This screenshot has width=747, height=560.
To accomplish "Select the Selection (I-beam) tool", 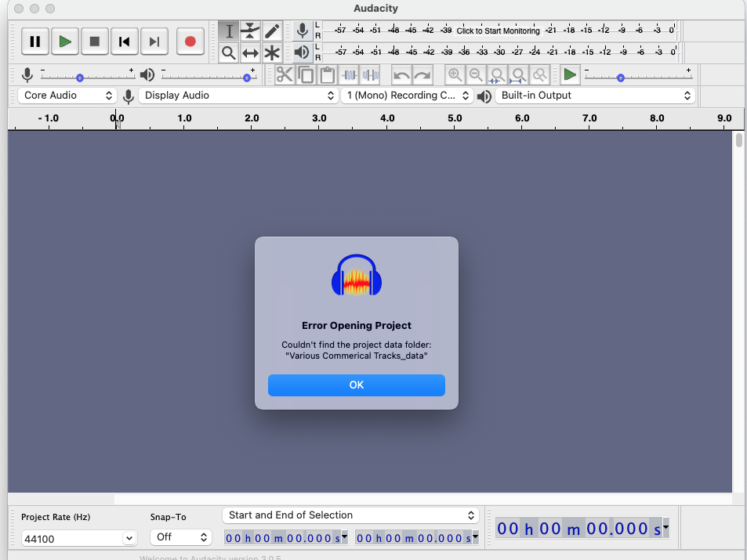I will coord(229,31).
